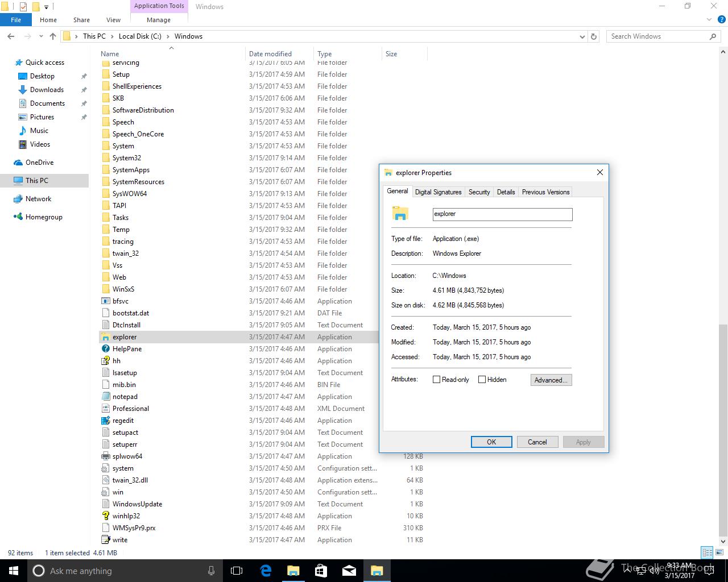Viewport: 728px width, 582px height.
Task: Enable the Hidden attribute checkbox
Action: click(482, 380)
